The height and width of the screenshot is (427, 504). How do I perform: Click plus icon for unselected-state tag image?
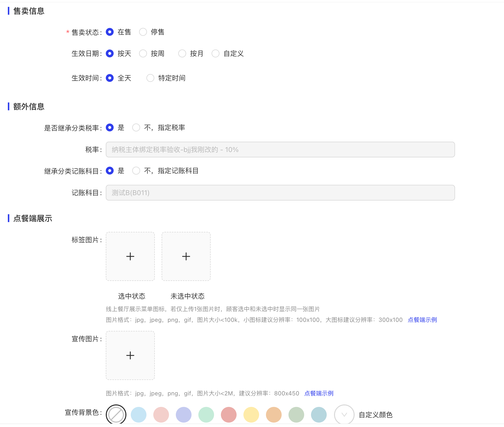click(186, 256)
